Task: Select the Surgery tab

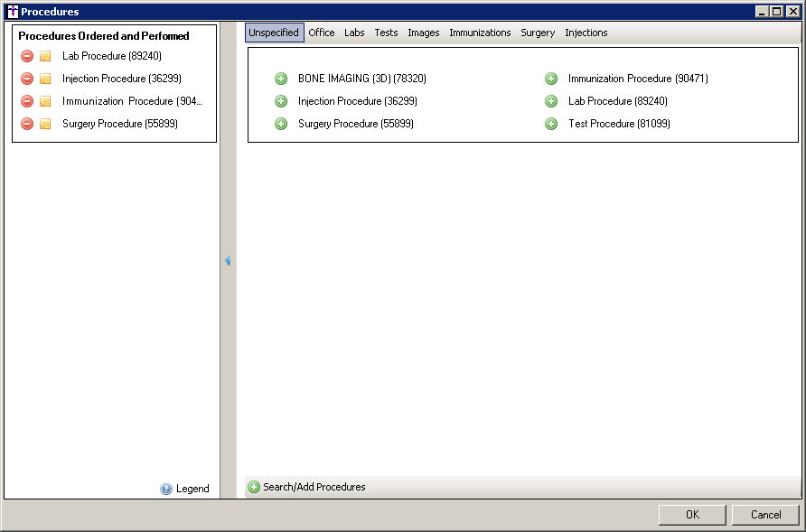Action: 538,33
